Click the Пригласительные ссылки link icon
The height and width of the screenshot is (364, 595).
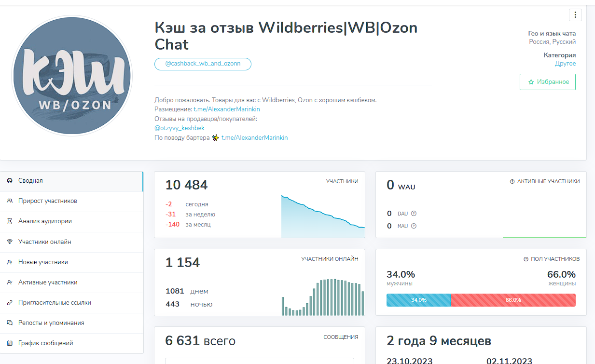[x=9, y=303]
